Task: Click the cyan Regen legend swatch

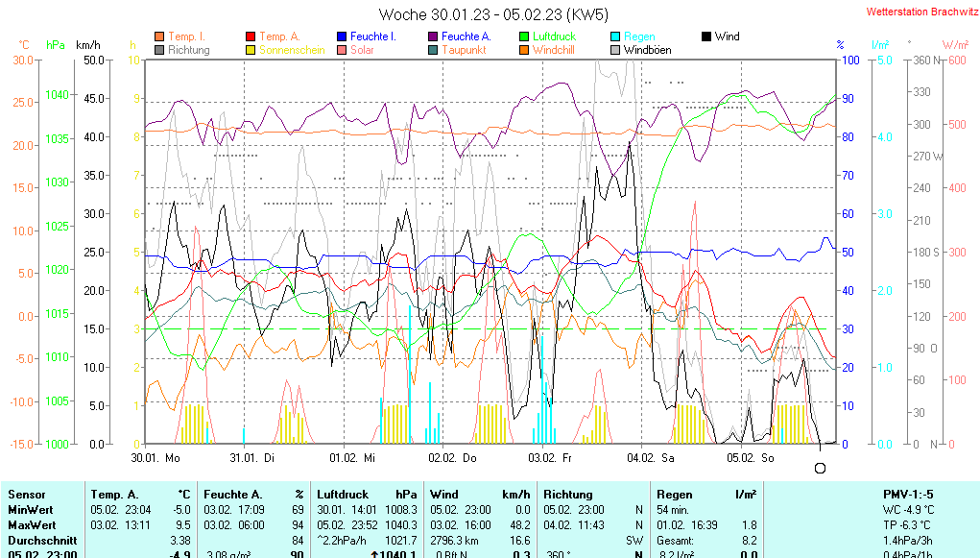Action: tap(615, 36)
